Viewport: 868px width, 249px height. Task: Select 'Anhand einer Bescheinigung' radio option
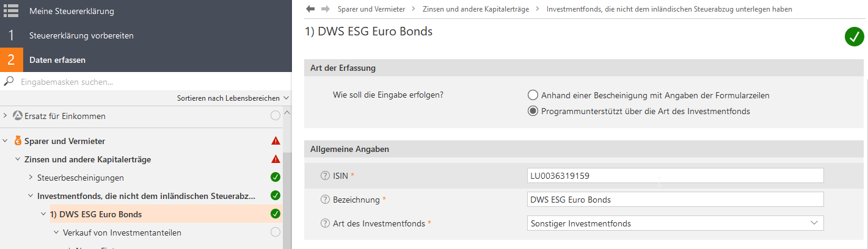pos(533,95)
